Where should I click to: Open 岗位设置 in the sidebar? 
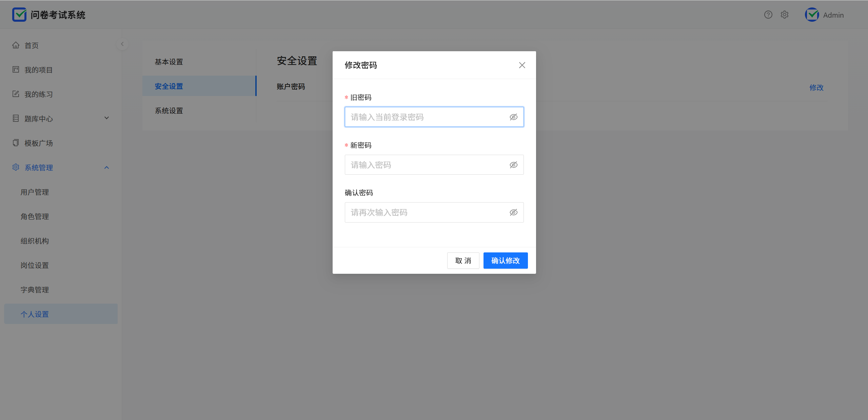coord(61,265)
